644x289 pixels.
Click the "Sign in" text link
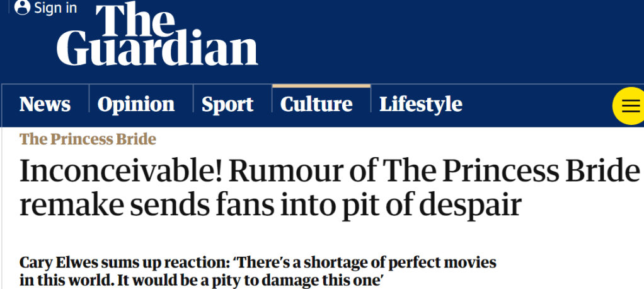click(x=55, y=8)
